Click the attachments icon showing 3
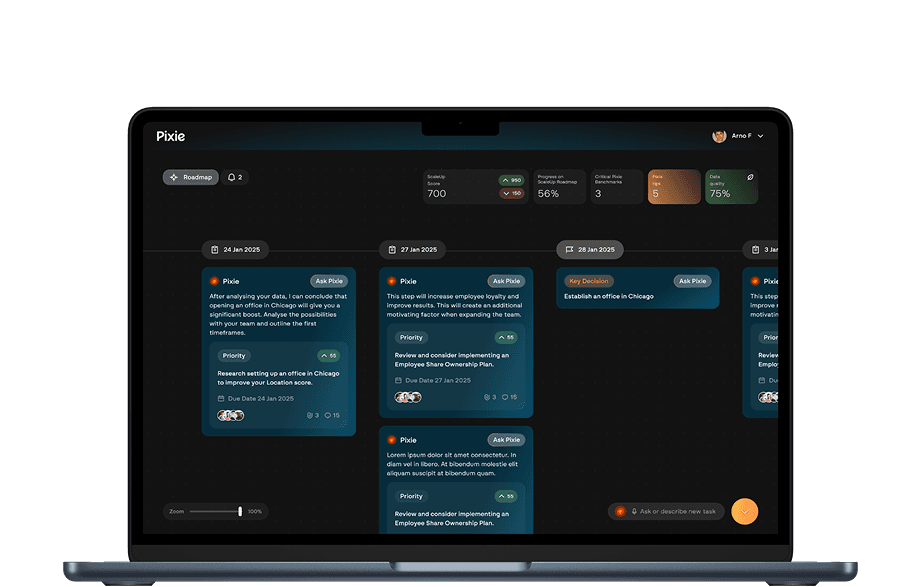The width and height of the screenshot is (914, 587). point(311,415)
